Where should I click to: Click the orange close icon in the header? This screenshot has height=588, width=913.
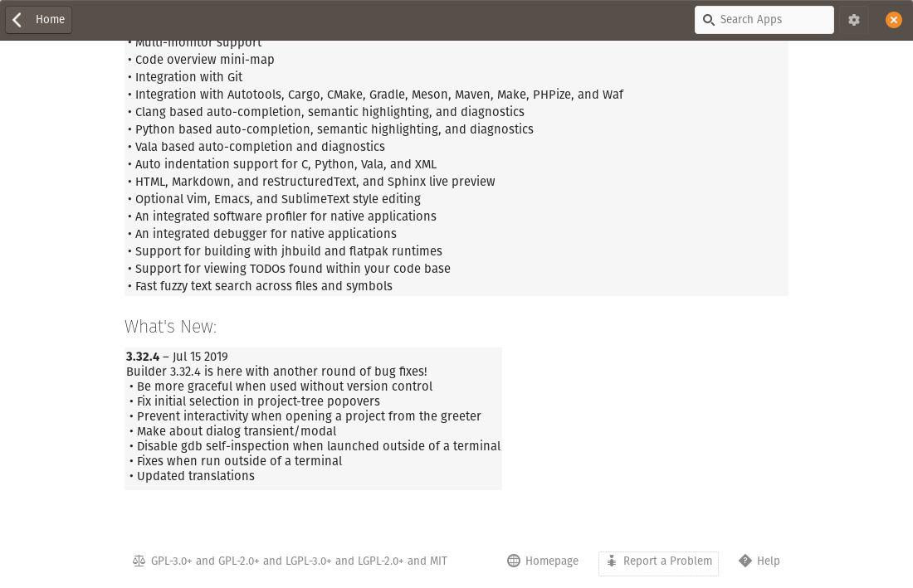pos(894,20)
